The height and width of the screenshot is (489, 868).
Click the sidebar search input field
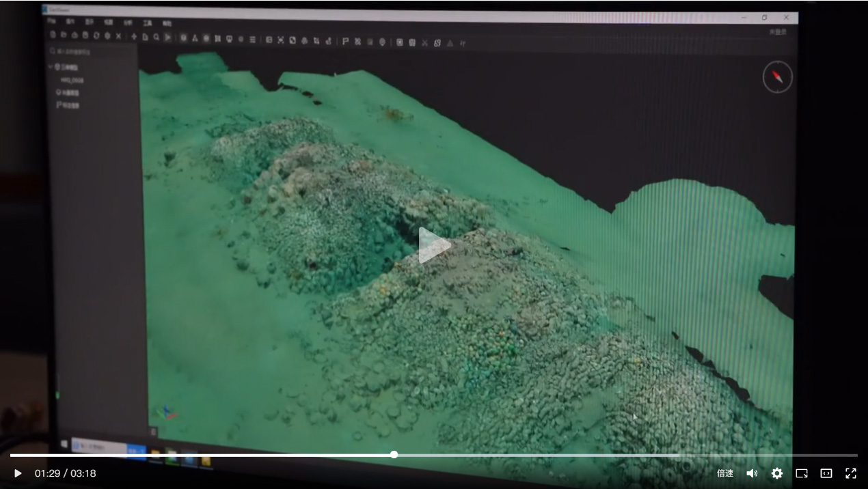[89, 51]
